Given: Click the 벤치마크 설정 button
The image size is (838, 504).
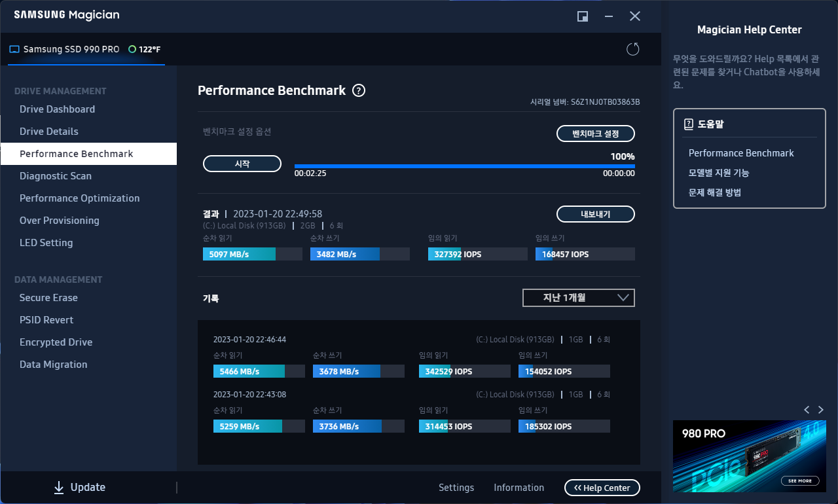Looking at the screenshot, I should (x=596, y=134).
